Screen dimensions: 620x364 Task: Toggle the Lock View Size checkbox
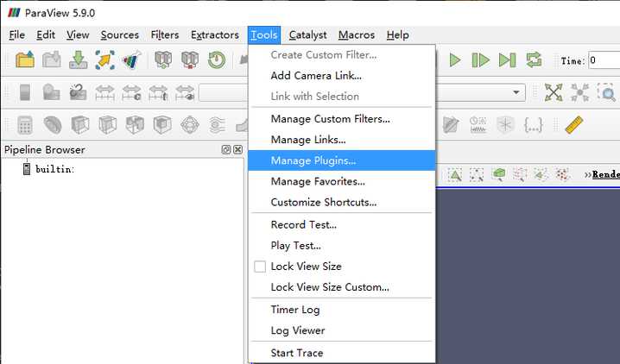coord(260,267)
